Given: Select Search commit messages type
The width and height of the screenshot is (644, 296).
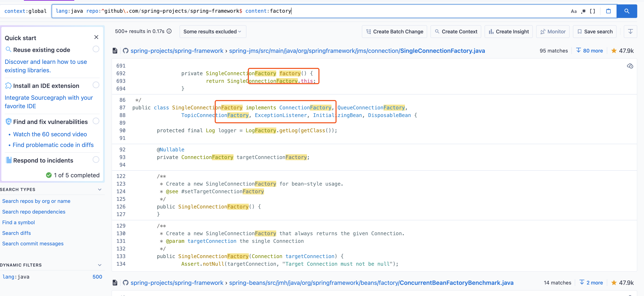Looking at the screenshot, I should click(x=33, y=244).
